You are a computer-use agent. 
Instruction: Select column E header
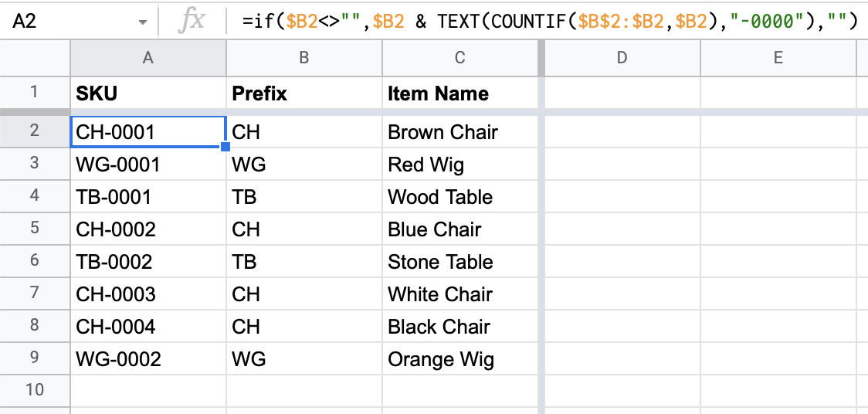tap(778, 58)
